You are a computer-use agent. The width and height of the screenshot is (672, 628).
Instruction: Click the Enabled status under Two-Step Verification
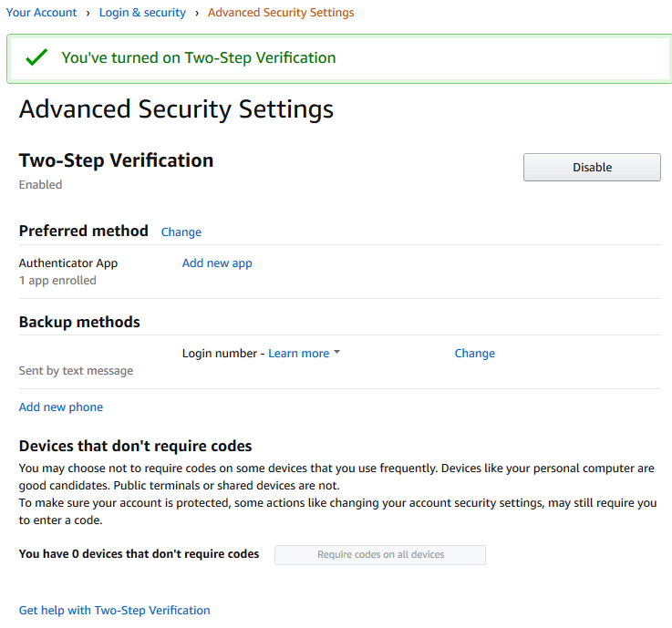click(x=40, y=185)
